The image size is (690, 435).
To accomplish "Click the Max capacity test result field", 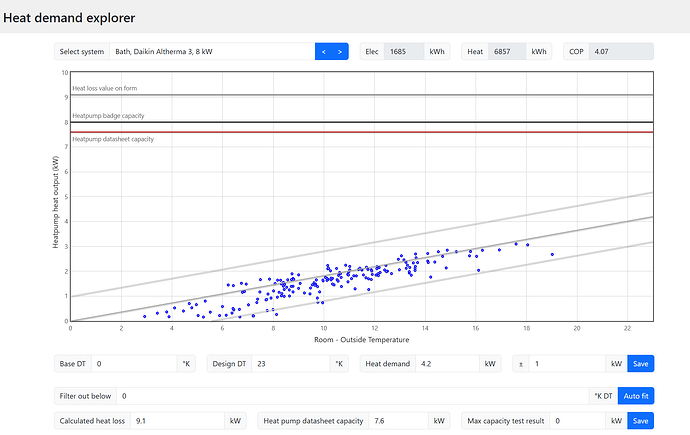I will click(577, 422).
